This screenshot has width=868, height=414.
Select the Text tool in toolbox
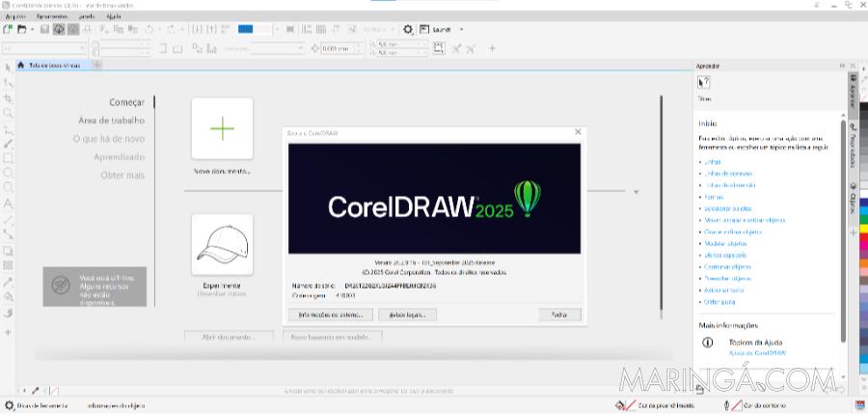tap(8, 204)
